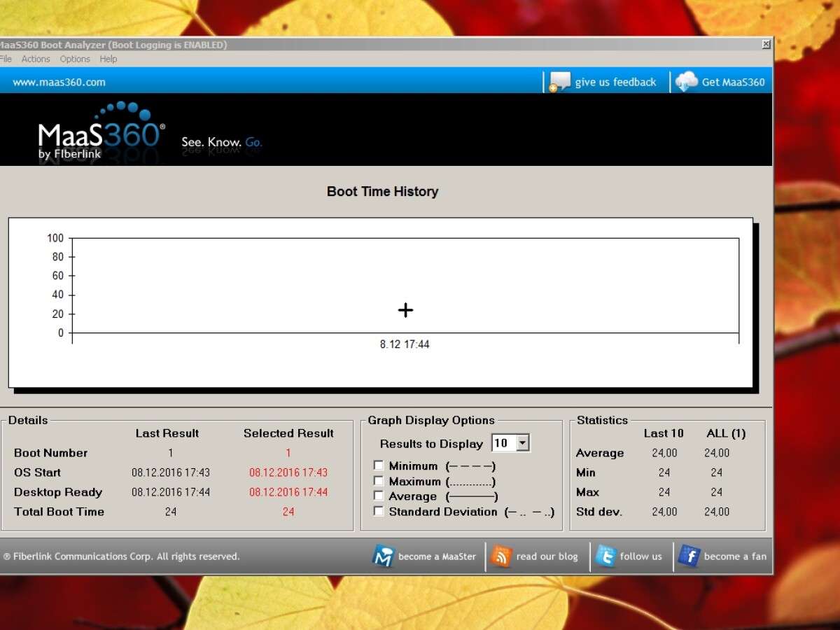The width and height of the screenshot is (840, 630).
Task: Open the Options menu
Action: click(75, 59)
